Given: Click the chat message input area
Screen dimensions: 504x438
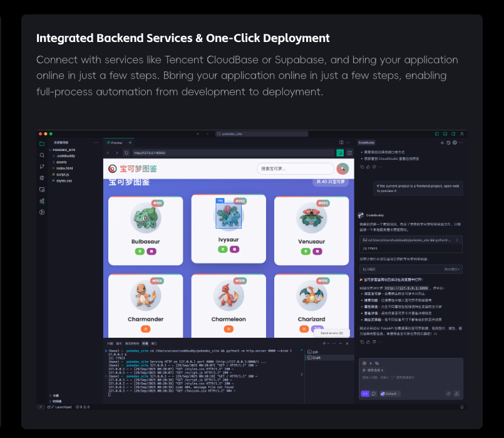Looking at the screenshot, I should tap(411, 378).
